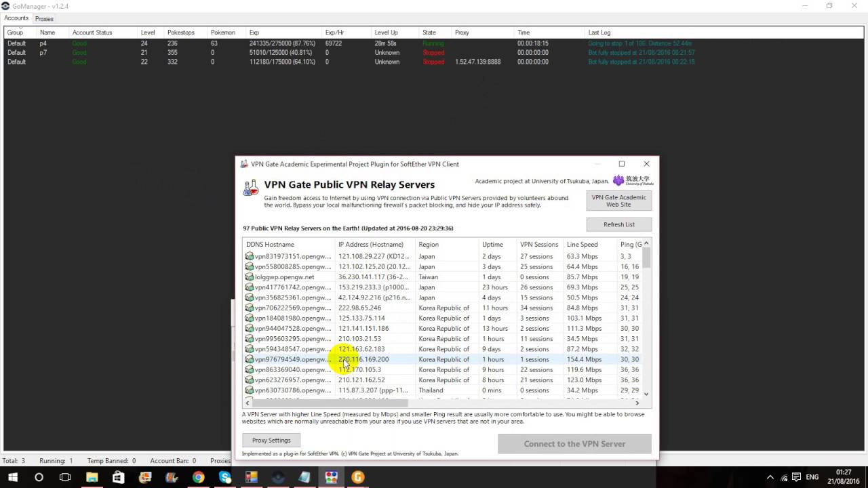Click the University of Tsukuba logo
Viewport: 868px width, 488px height.
pyautogui.click(x=633, y=180)
